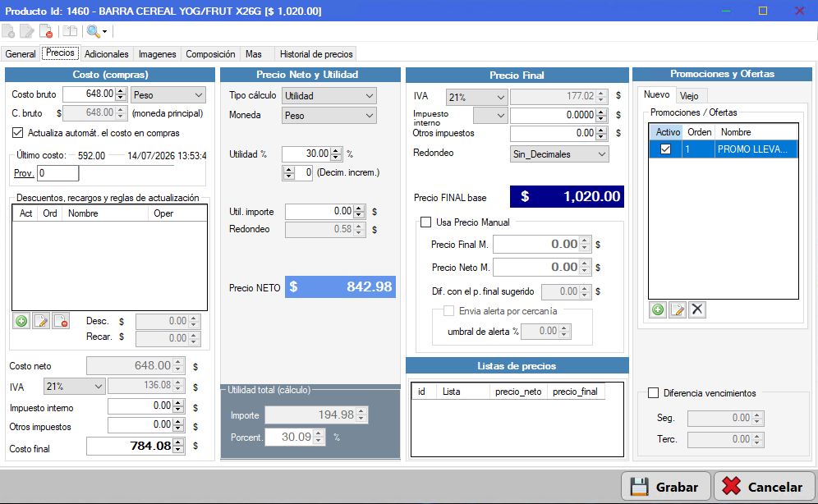Click the 'Util. importe' value field
818x504 pixels.
click(324, 212)
